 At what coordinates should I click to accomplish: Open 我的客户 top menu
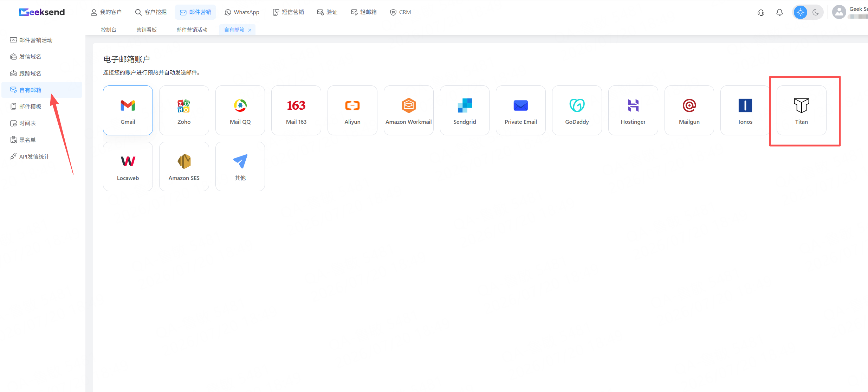click(106, 12)
